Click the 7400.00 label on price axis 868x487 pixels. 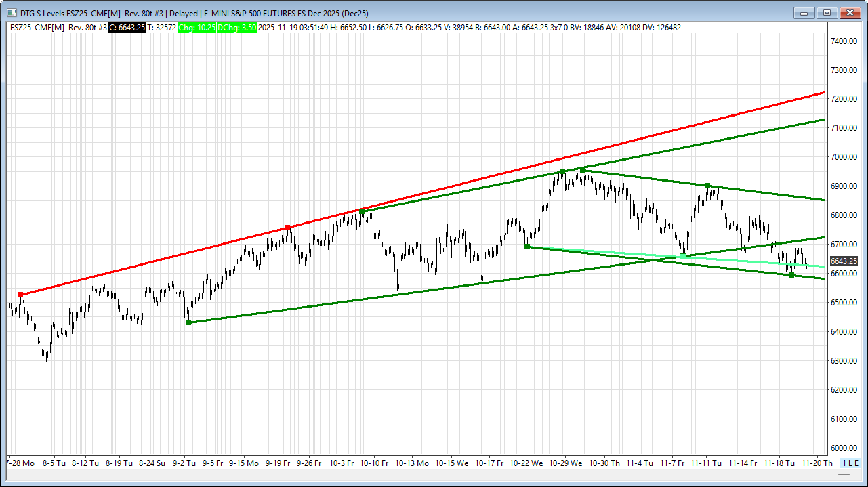coord(844,41)
